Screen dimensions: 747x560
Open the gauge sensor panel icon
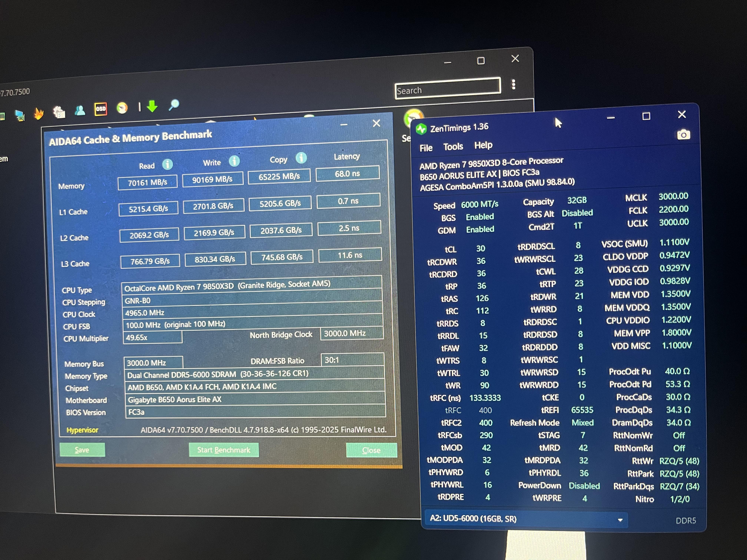point(122,108)
